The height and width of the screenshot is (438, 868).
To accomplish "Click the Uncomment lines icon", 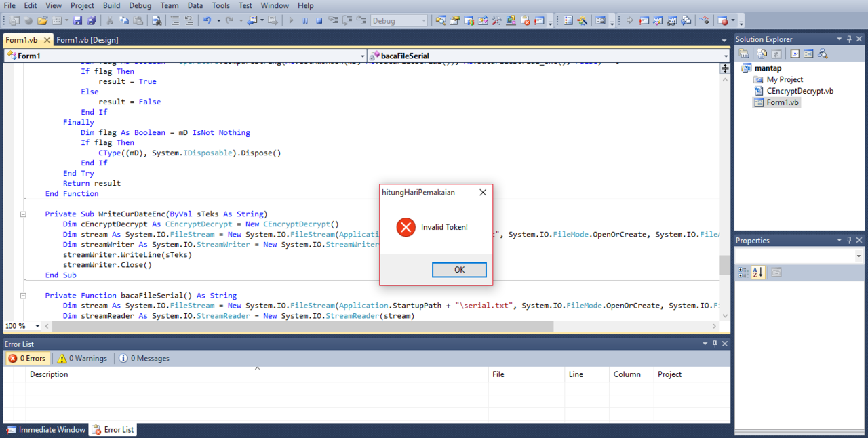I will coord(189,21).
